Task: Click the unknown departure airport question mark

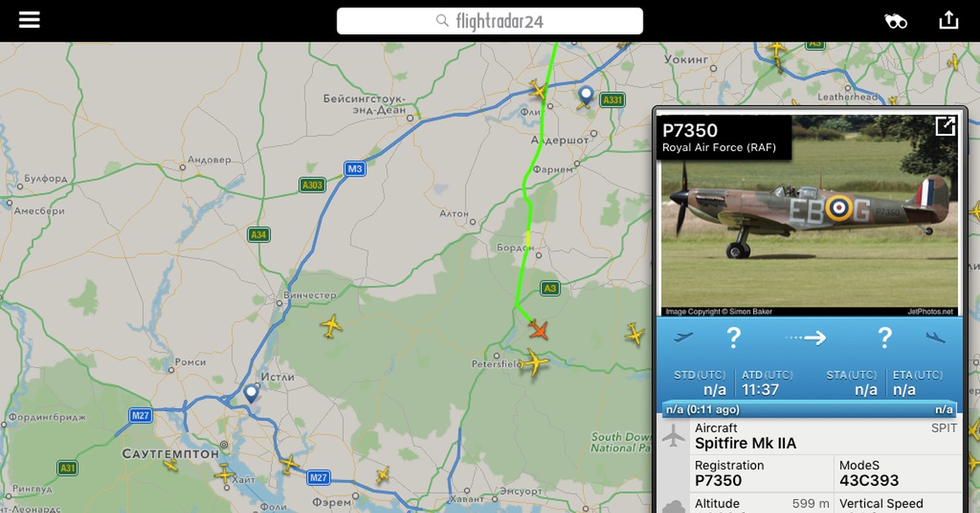Action: [733, 337]
